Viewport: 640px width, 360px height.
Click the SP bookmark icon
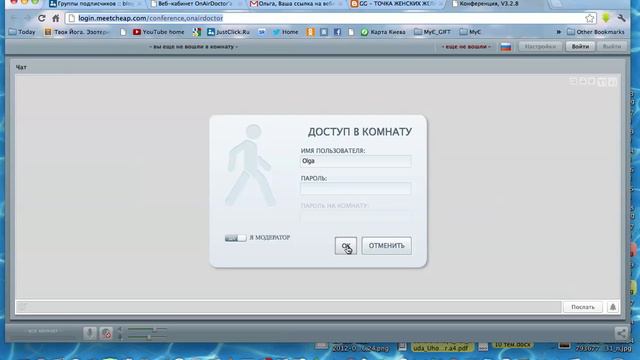click(x=262, y=32)
